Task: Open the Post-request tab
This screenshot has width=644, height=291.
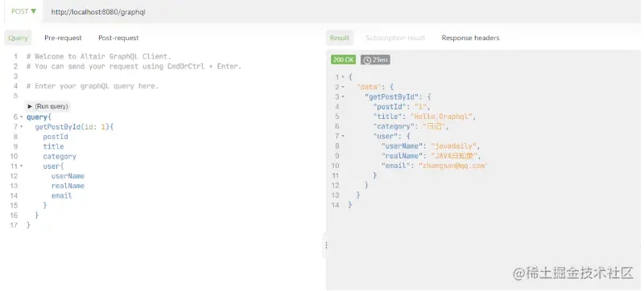Action: [x=118, y=38]
